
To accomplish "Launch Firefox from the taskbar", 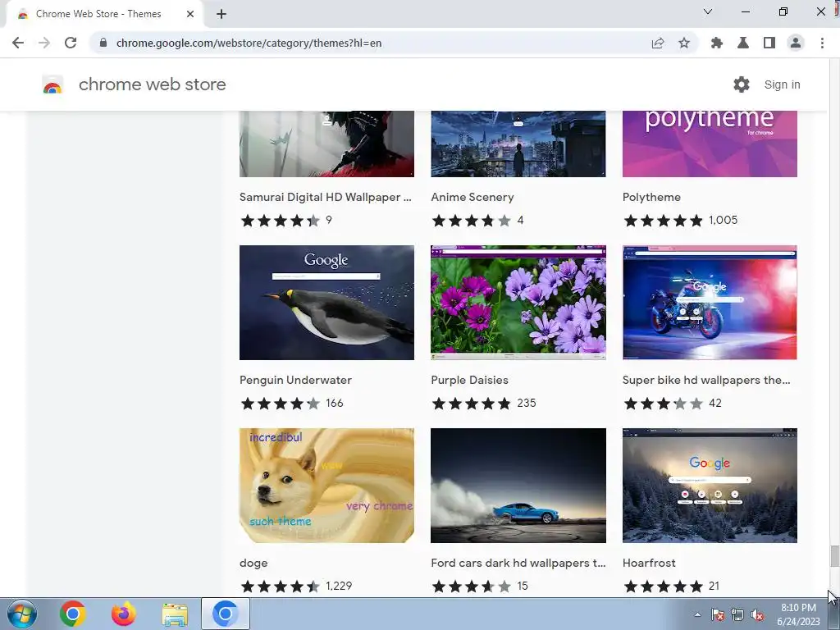I will [x=124, y=614].
